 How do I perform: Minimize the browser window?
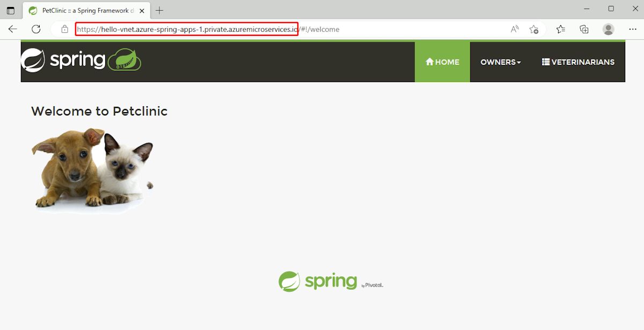587,9
